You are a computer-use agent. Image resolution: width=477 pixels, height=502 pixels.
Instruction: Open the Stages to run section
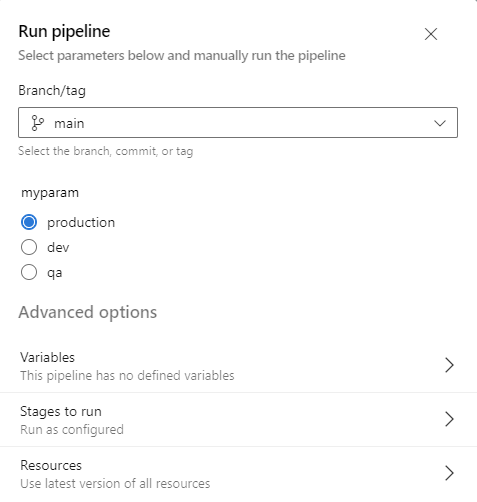tap(238, 420)
